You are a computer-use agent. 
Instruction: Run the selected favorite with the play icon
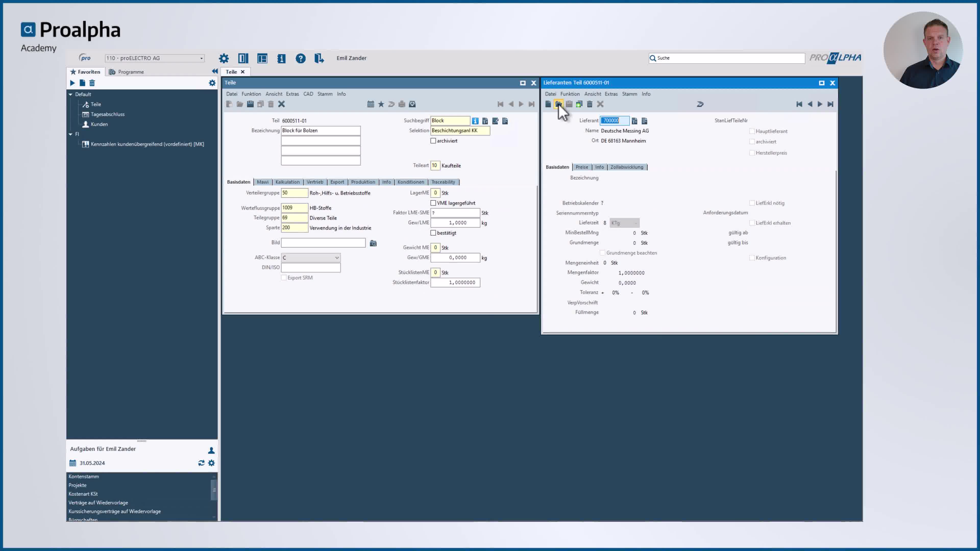tap(72, 83)
